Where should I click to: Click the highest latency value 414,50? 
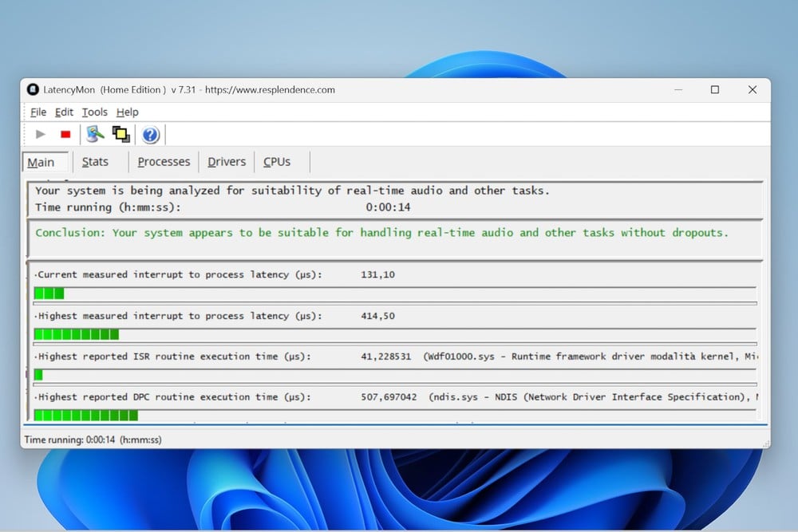(377, 316)
